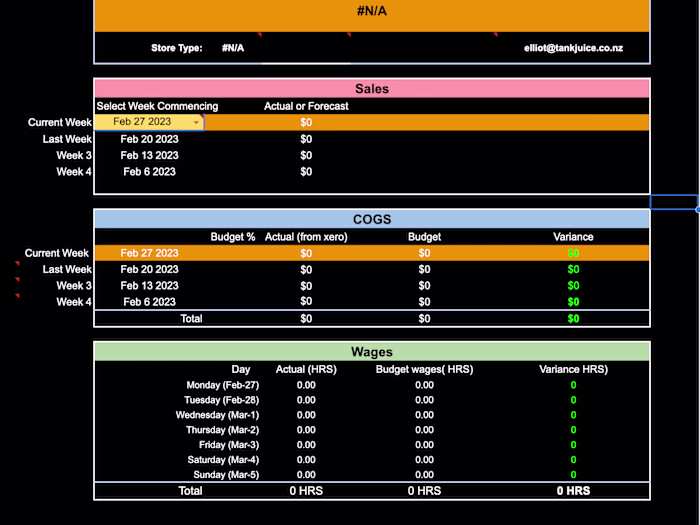Select Feb 27 2023 in the COGS section
Image resolution: width=700 pixels, height=525 pixels.
tap(150, 253)
